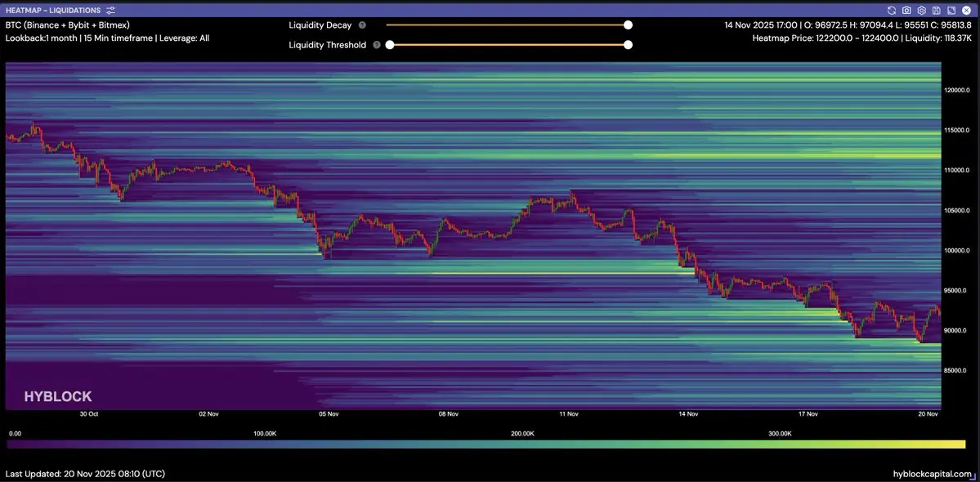Viewport: 980px width, 482px height.
Task: Take a chart snapshot with camera icon
Action: pyautogui.click(x=906, y=10)
